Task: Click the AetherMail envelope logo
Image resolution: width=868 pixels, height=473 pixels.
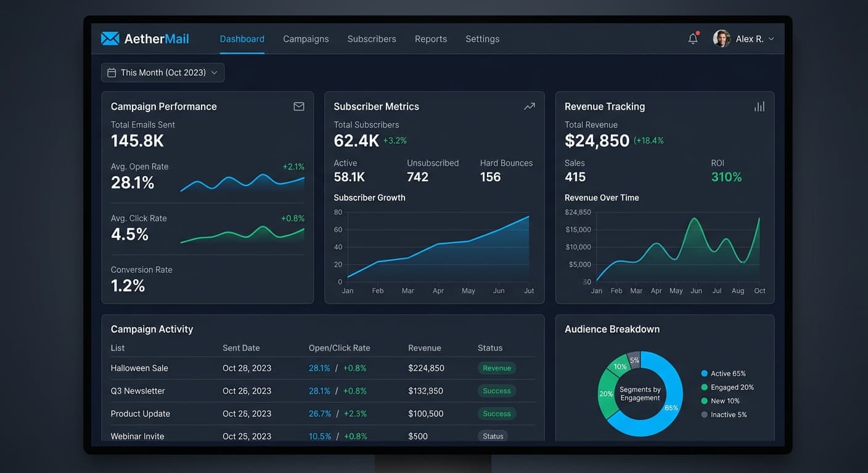Action: point(109,38)
